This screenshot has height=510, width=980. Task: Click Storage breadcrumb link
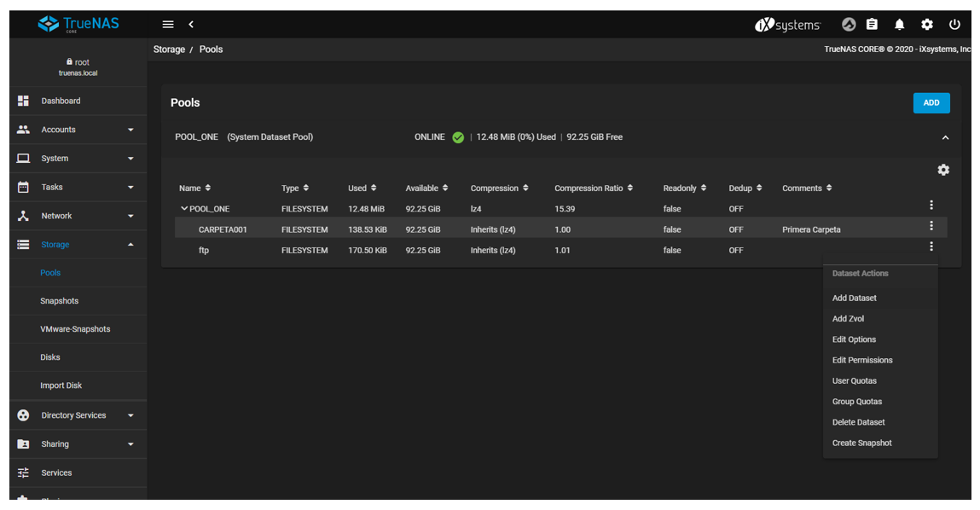169,49
